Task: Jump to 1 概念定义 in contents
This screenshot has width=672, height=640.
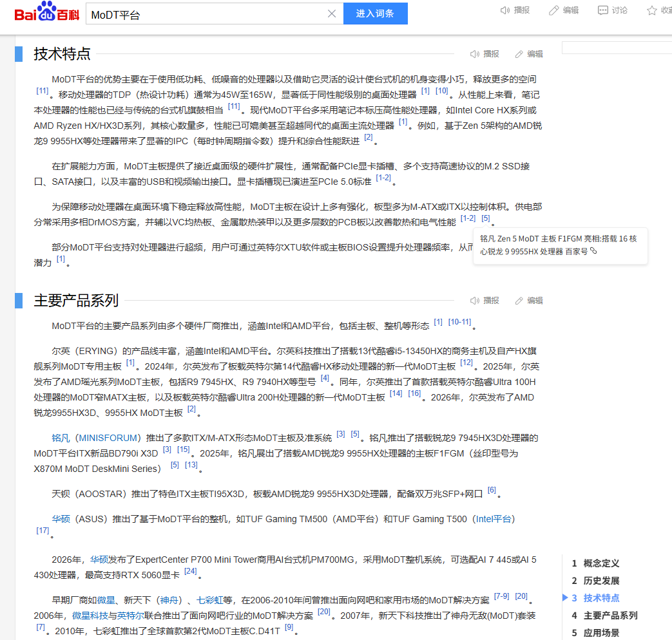Action: click(595, 563)
